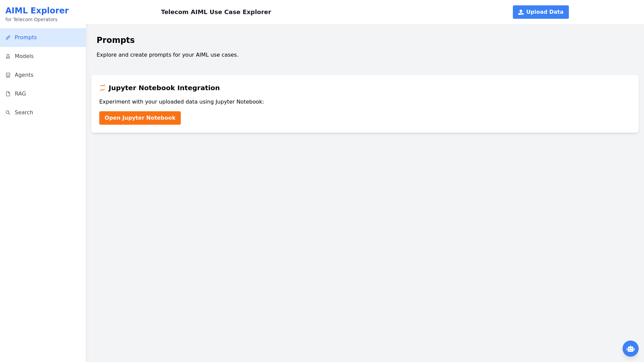Viewport: 644px width, 362px height.
Task: Click the Prompts page heading
Action: point(115,40)
